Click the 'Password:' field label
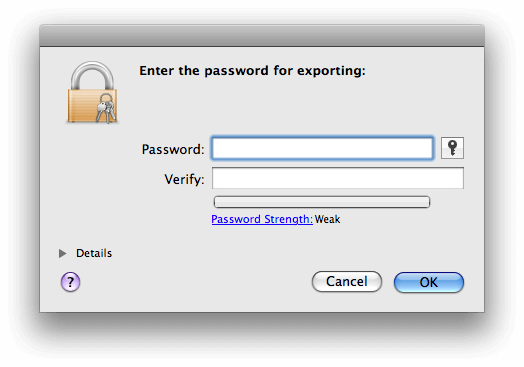Viewport: 524px width, 367px height. point(173,149)
